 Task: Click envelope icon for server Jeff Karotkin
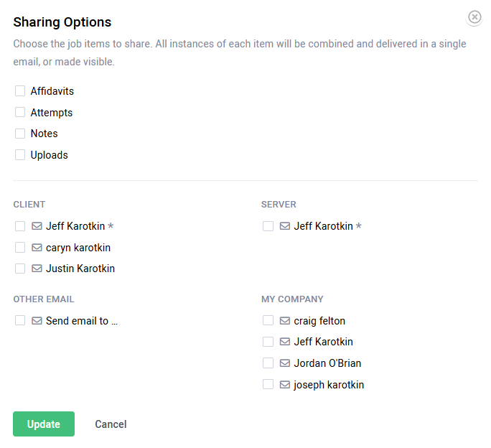tap(285, 226)
